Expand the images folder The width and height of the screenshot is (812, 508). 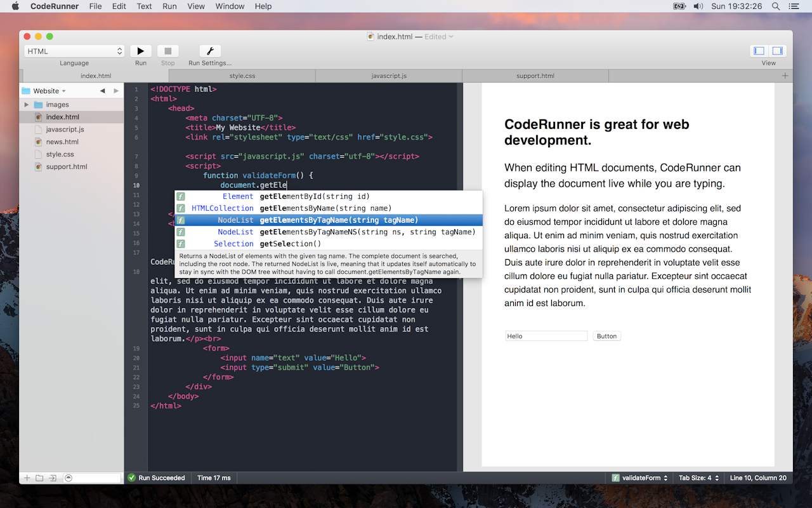point(27,105)
